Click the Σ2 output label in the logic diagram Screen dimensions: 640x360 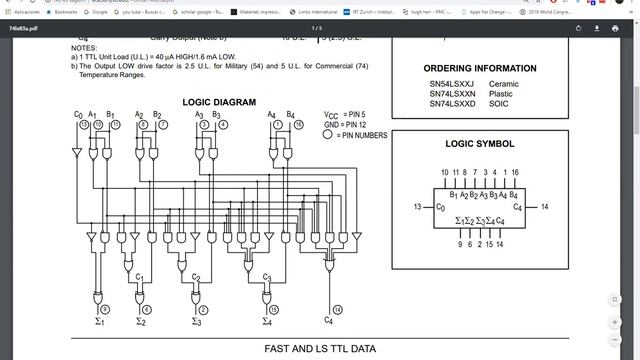coord(141,322)
